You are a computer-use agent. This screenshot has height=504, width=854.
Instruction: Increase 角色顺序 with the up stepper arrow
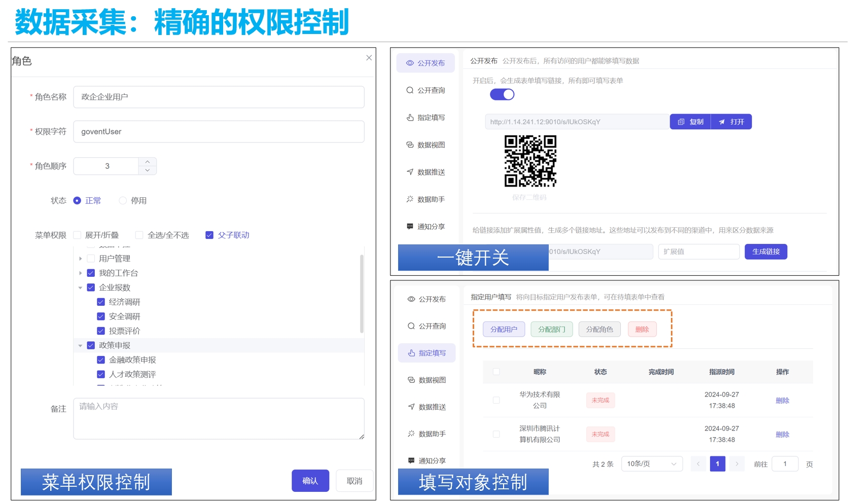[148, 162]
